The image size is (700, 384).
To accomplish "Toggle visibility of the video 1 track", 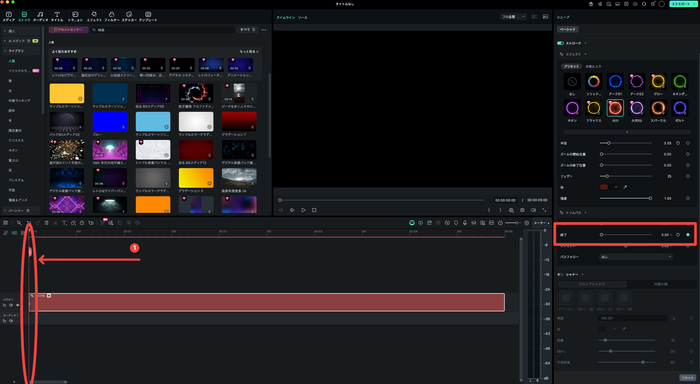I will tap(17, 305).
